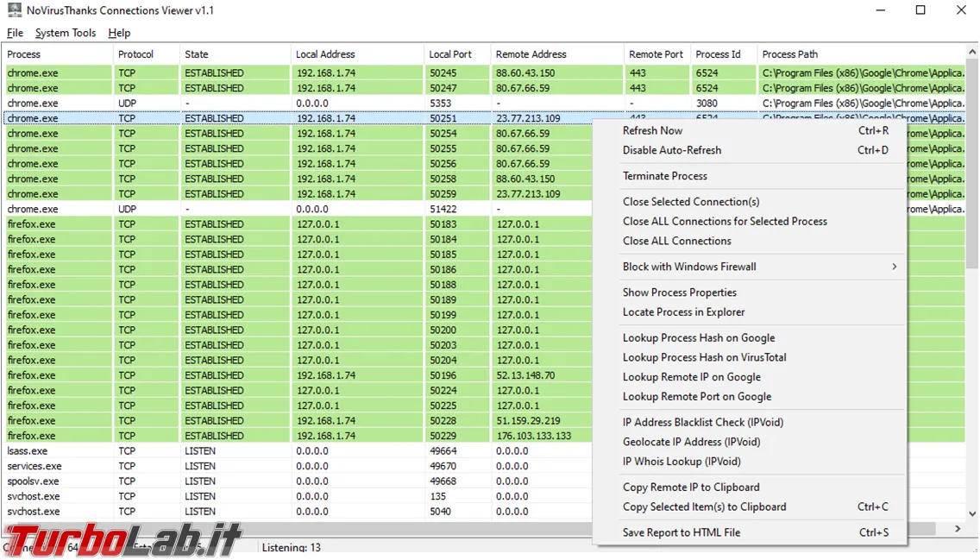Screen dimensions: 980x560
Task: Sort by the Local Address column header
Action: (357, 54)
